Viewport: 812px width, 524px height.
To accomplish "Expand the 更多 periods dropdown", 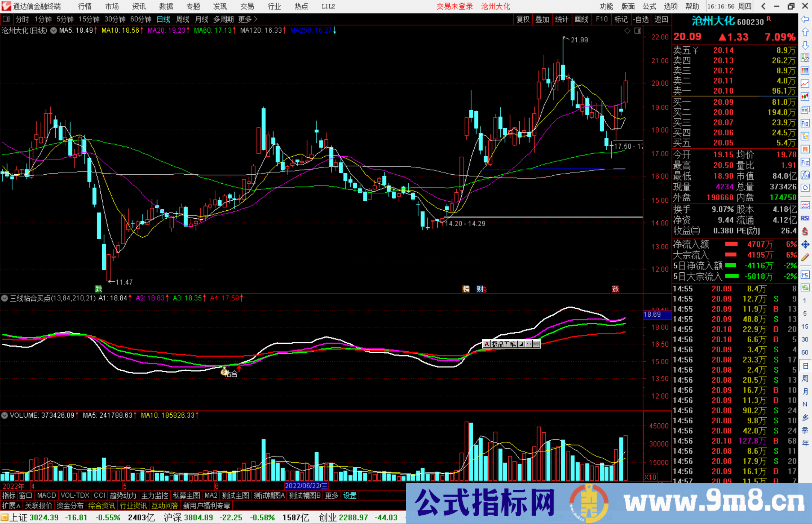I will (x=245, y=19).
